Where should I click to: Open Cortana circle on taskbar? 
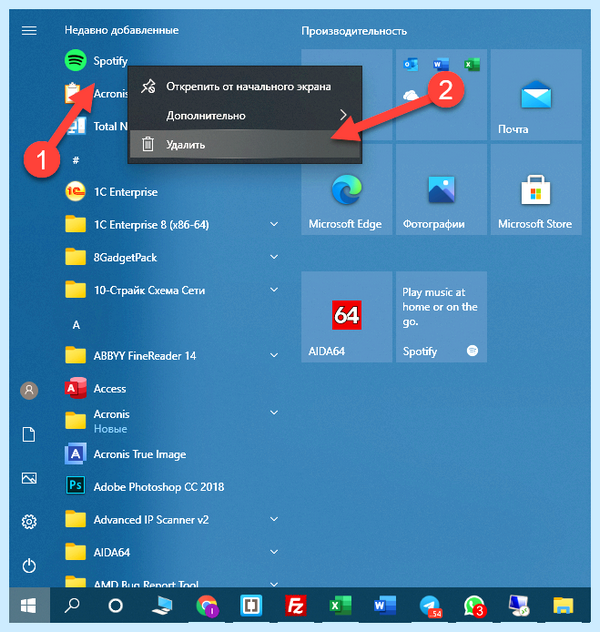tap(116, 605)
